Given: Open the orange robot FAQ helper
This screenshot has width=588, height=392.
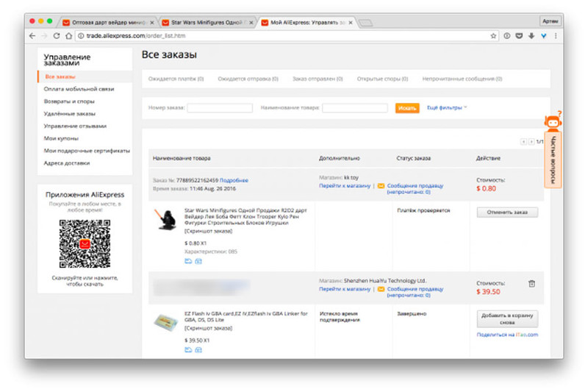Looking at the screenshot, I should click(x=553, y=121).
